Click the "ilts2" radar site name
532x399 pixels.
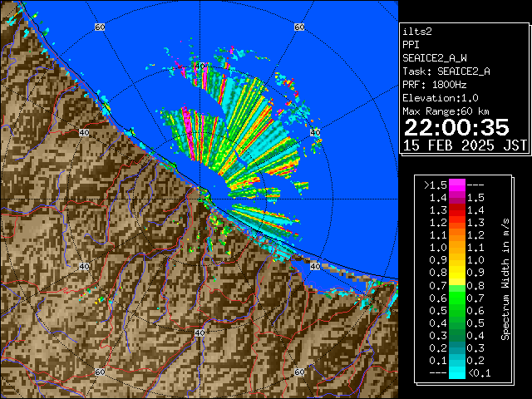(417, 32)
